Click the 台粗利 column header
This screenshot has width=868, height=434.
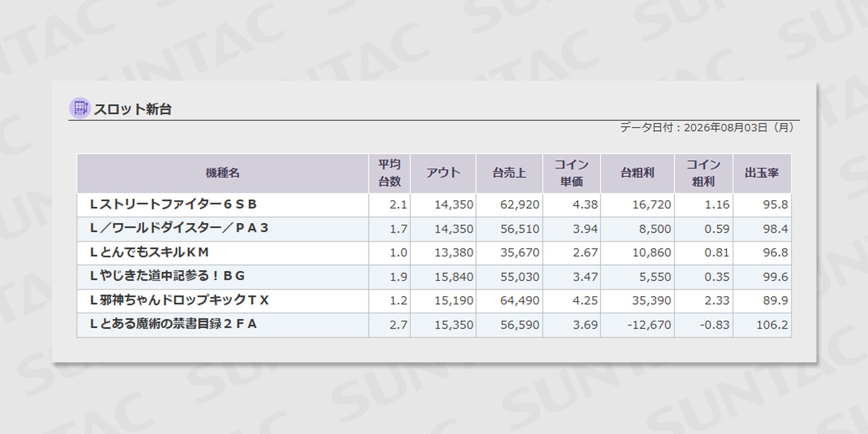(637, 173)
